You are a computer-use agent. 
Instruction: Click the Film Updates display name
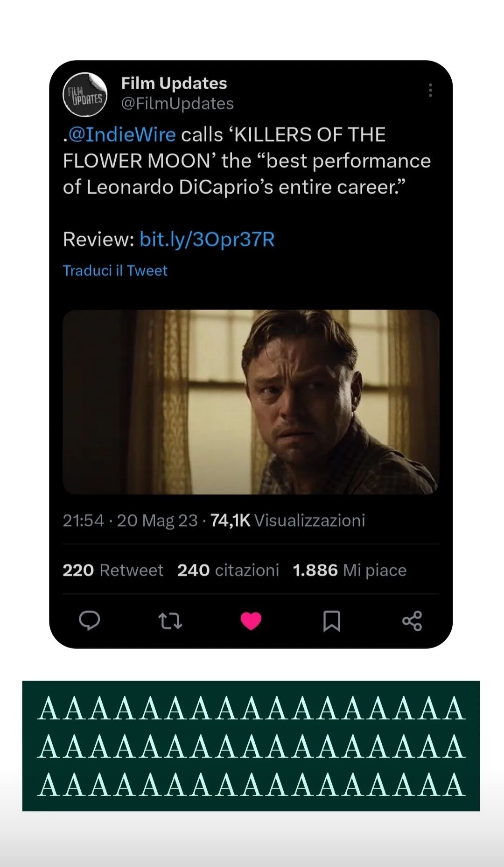click(174, 83)
